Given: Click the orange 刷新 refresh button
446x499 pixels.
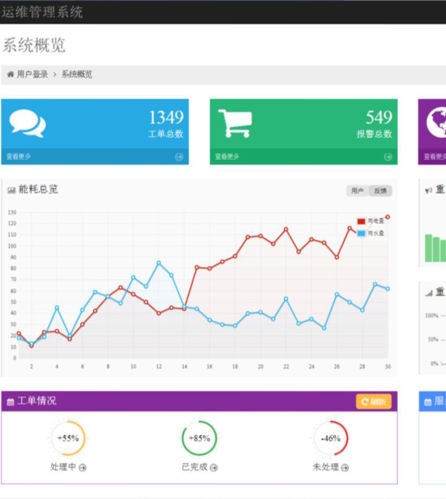Looking at the screenshot, I should [x=374, y=402].
